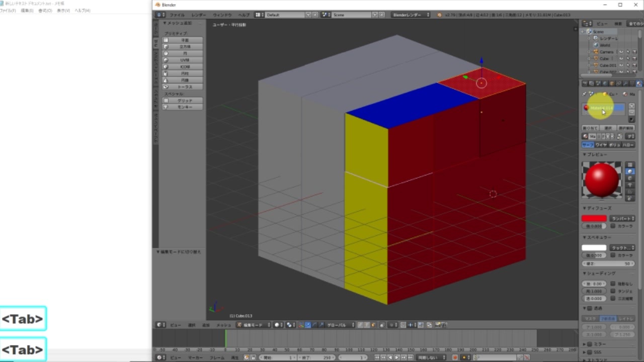Open the ウィンドウ menu
644x362 pixels.
[x=222, y=15]
